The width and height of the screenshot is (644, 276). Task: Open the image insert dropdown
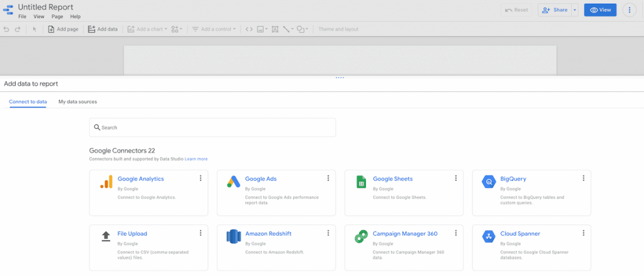pyautogui.click(x=262, y=29)
